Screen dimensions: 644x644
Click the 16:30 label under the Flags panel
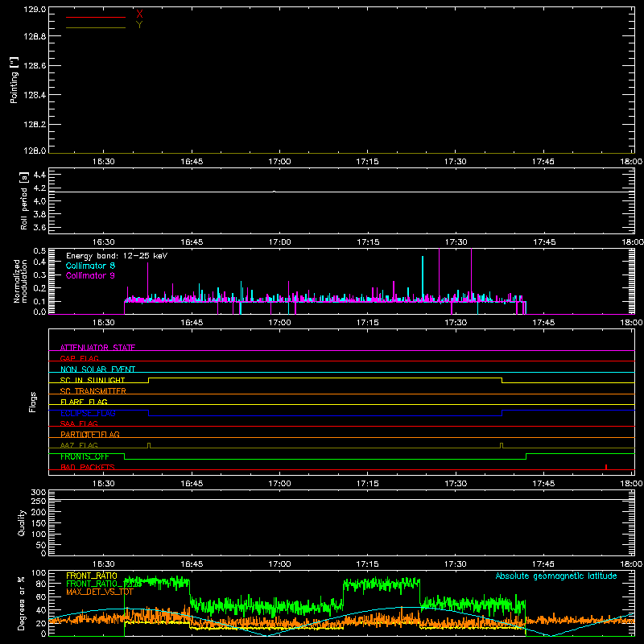pos(104,484)
